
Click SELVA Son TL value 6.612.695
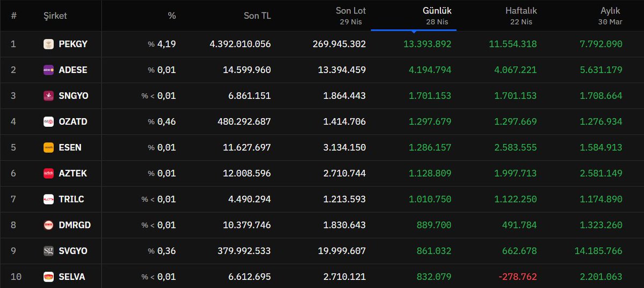250,277
